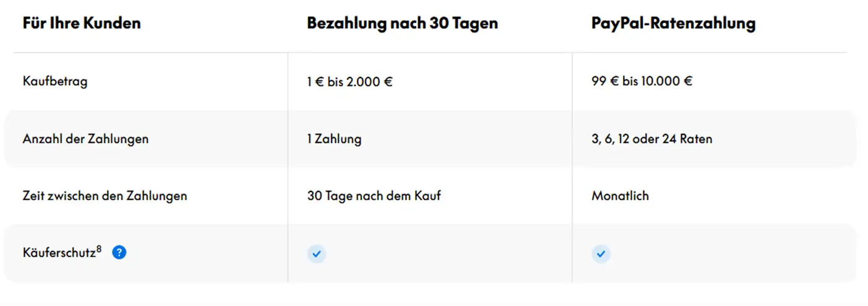
Task: Click the checkmark under Bezahlung nach 30 Tagen
Action: (317, 253)
